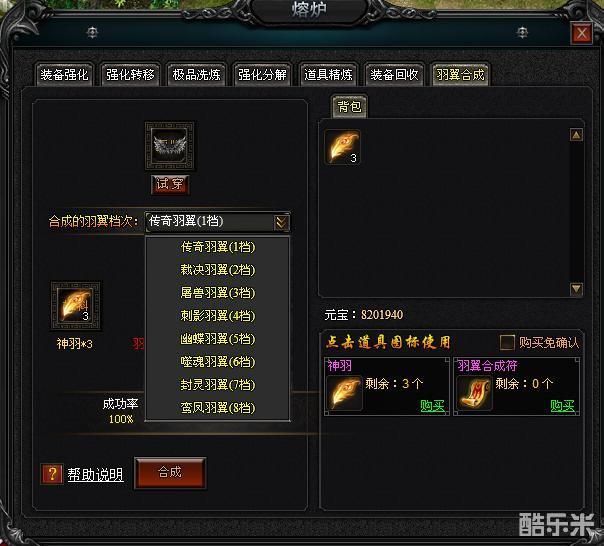This screenshot has height=546, width=604.
Task: Open the 帮助说明 help link
Action: tap(96, 475)
